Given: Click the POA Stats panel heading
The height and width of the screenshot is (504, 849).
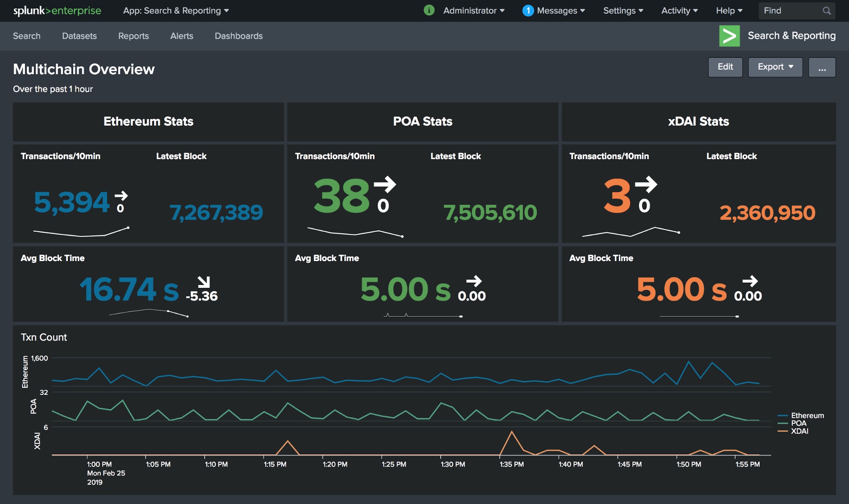Looking at the screenshot, I should coord(423,121).
